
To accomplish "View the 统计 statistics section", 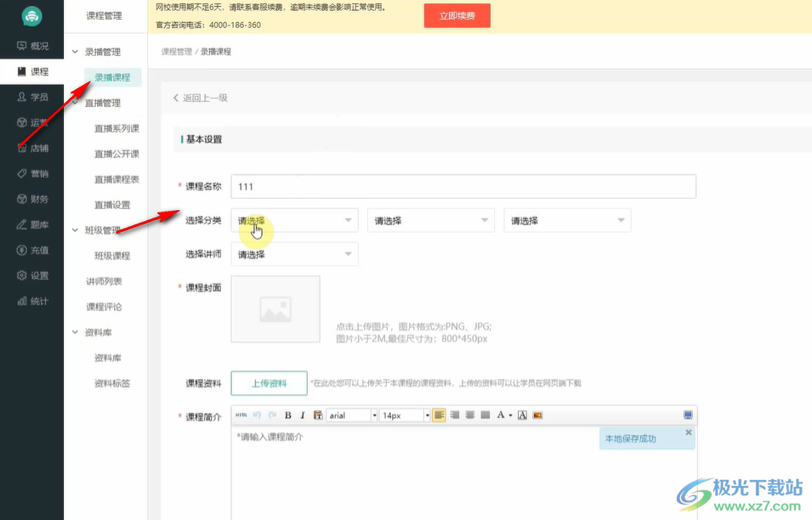I will pyautogui.click(x=32, y=301).
